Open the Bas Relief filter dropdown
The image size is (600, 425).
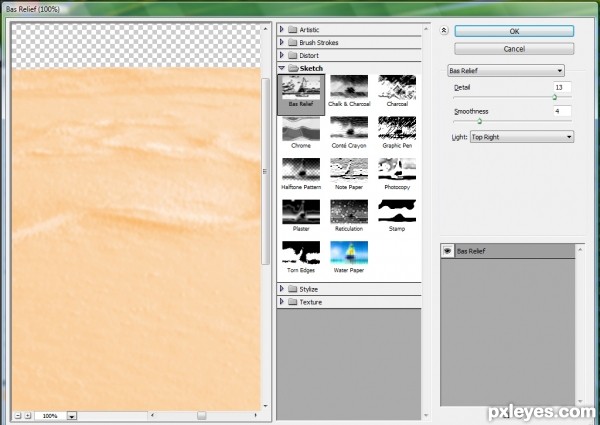(x=506, y=71)
